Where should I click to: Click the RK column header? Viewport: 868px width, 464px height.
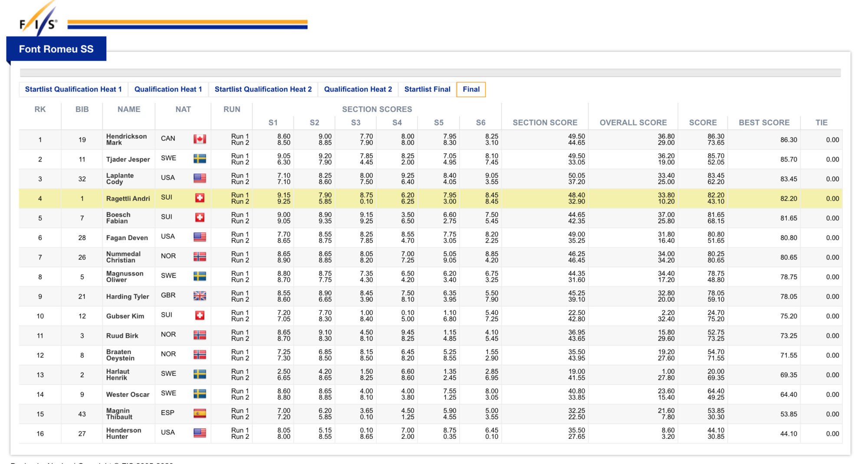point(40,109)
